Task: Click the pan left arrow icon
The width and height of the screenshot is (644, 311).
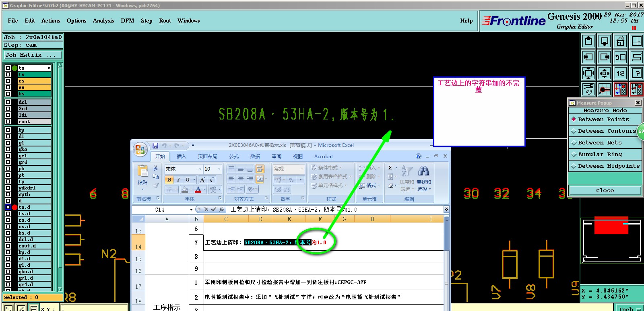Action: coord(588,57)
